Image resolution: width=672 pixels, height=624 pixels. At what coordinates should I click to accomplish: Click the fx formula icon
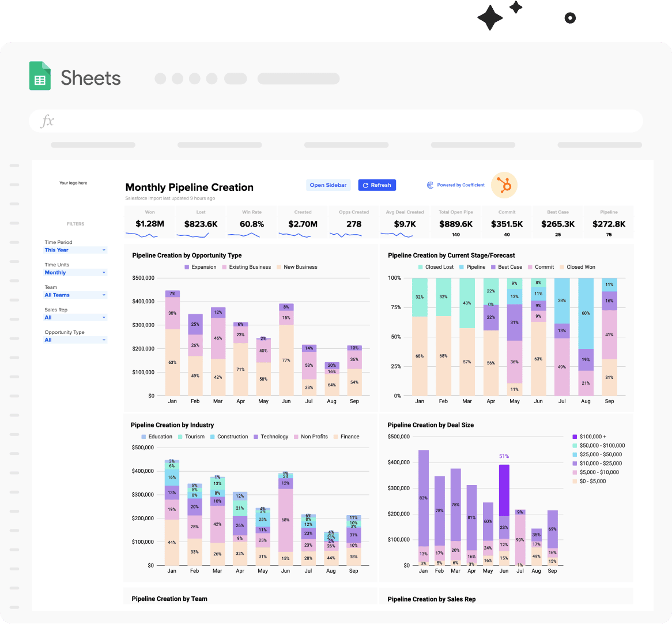pos(47,121)
